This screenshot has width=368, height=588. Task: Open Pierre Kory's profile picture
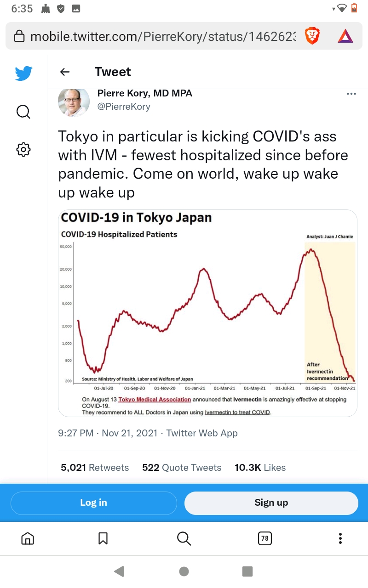click(x=74, y=101)
